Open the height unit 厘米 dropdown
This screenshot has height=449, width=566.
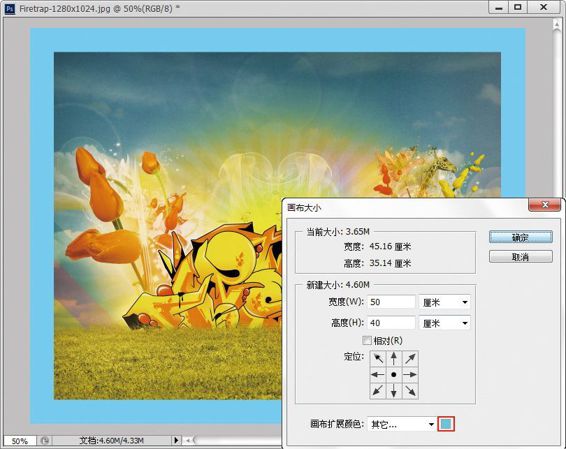pos(444,323)
